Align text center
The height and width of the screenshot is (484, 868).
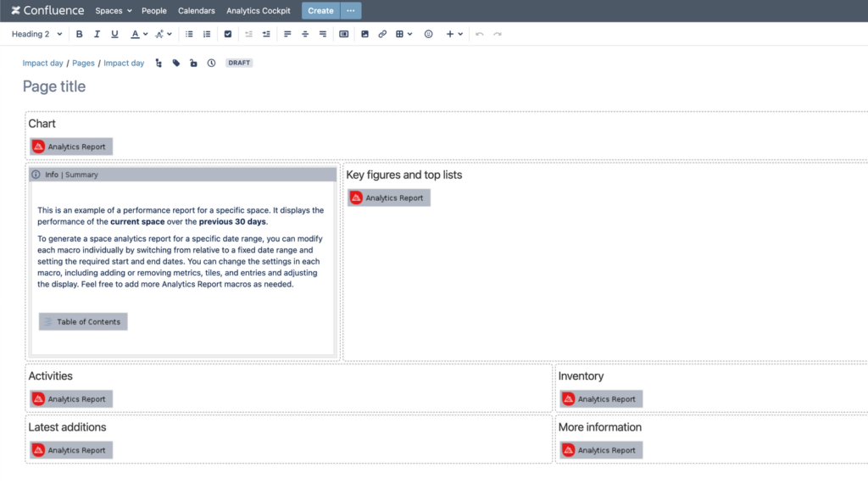[305, 34]
